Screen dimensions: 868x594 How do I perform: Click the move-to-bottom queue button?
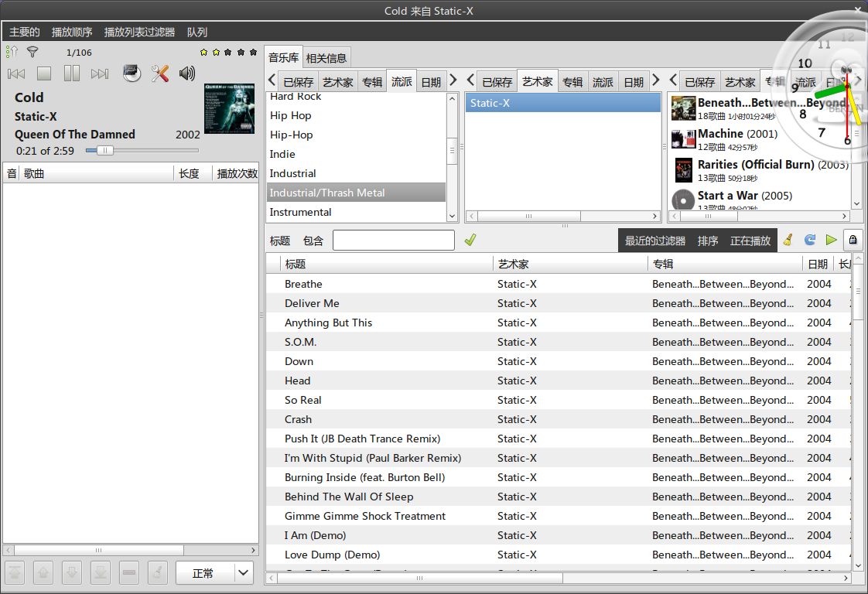[101, 573]
